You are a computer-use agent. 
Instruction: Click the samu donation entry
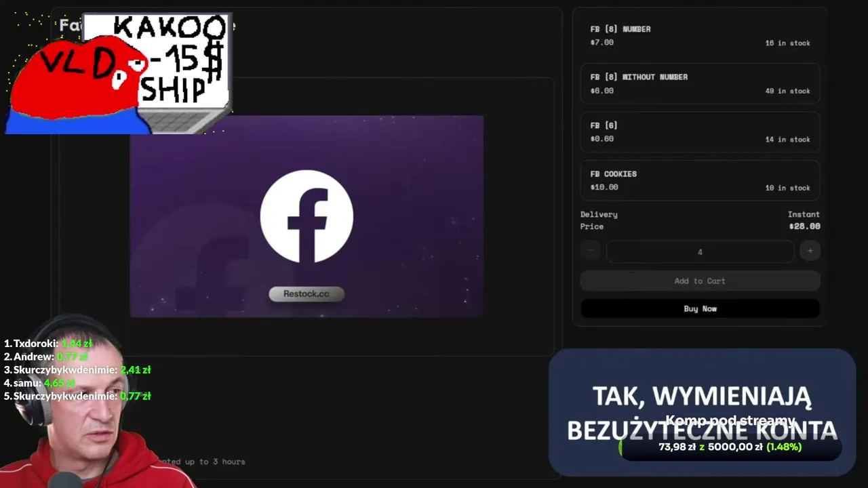[38, 383]
